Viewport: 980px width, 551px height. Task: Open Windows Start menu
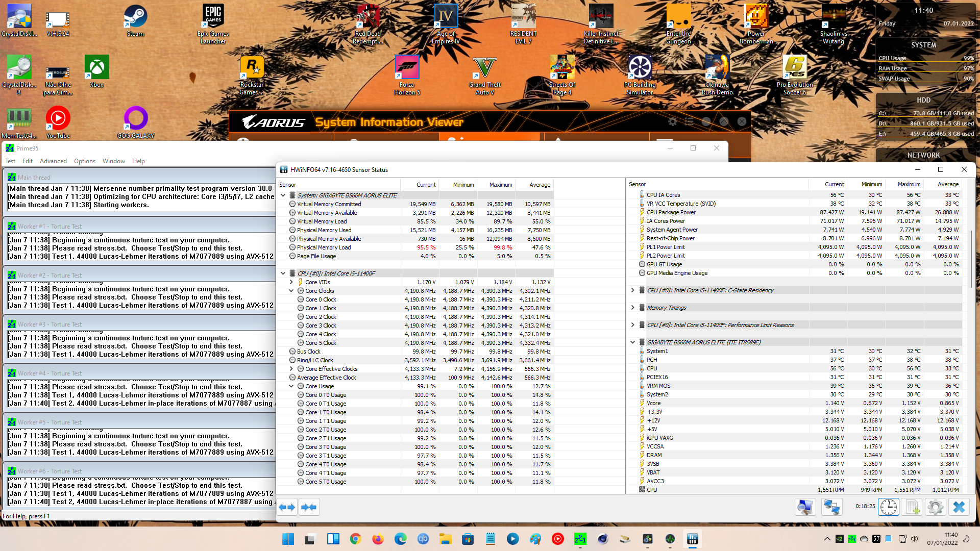[288, 539]
